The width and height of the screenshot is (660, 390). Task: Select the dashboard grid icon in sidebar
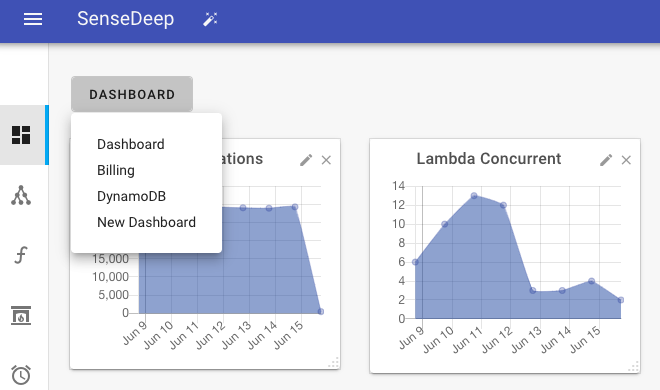[x=21, y=135]
